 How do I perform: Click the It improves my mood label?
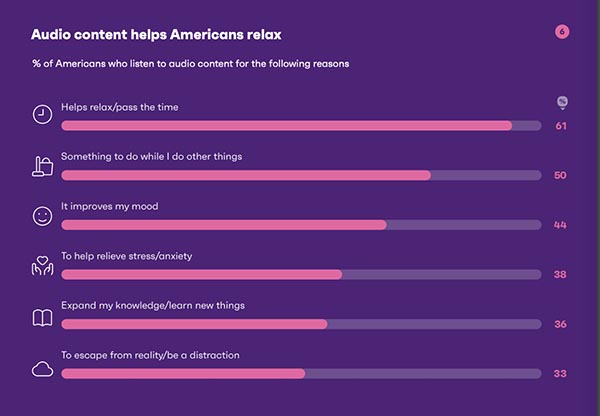[x=110, y=206]
